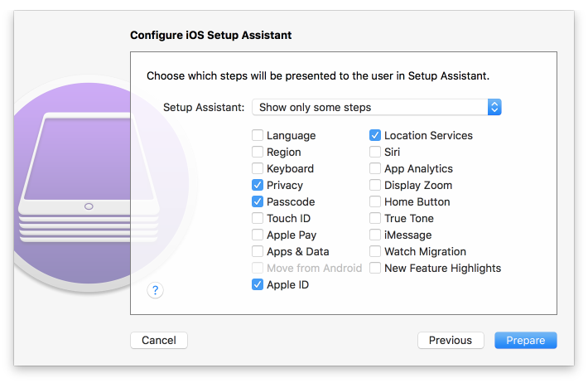Enable the Keyboard checkbox

point(258,168)
